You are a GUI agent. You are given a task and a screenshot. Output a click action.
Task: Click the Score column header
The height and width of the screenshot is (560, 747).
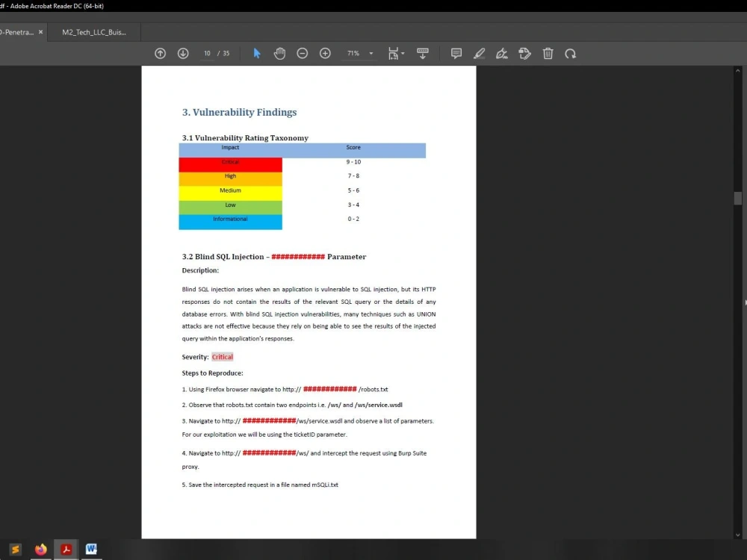[353, 148]
